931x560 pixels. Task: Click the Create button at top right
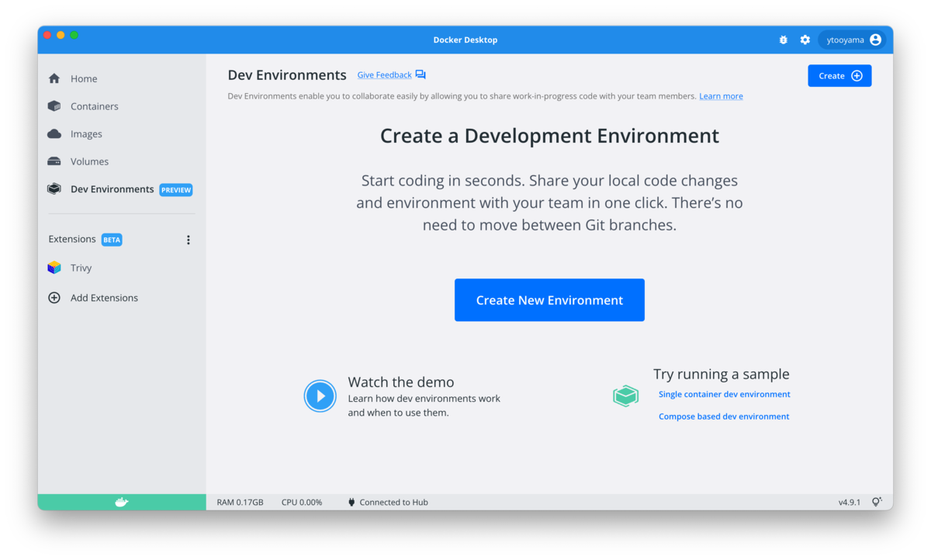tap(839, 75)
